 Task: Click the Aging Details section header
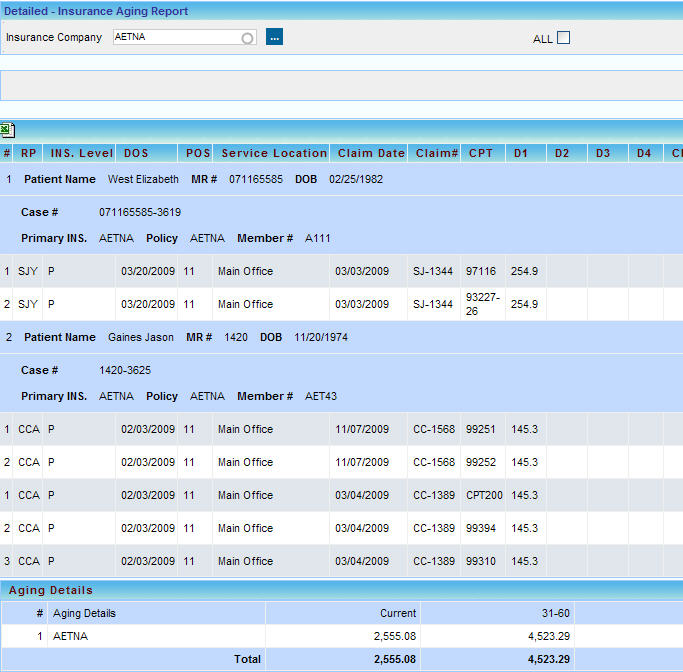50,590
